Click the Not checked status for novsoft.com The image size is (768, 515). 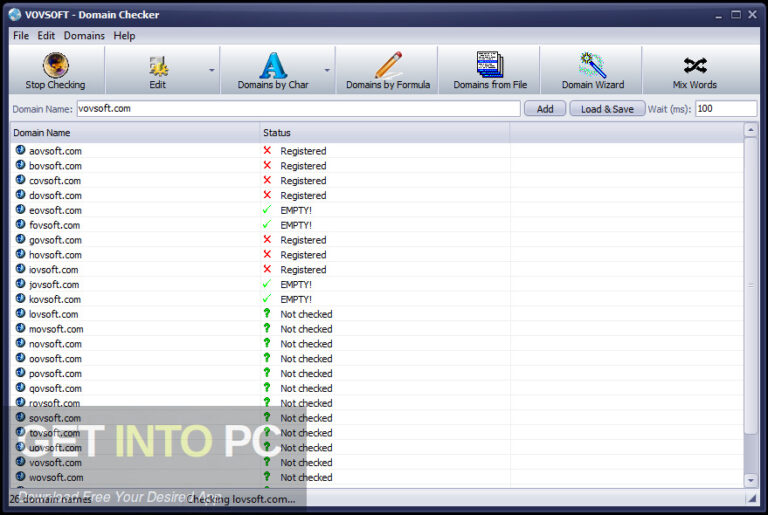306,344
